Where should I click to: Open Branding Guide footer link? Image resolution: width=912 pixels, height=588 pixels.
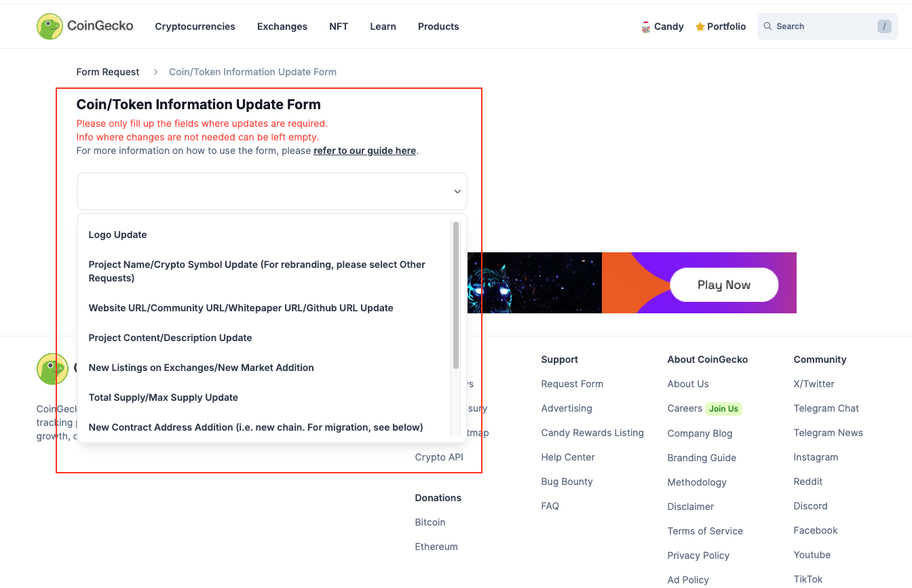tap(702, 458)
